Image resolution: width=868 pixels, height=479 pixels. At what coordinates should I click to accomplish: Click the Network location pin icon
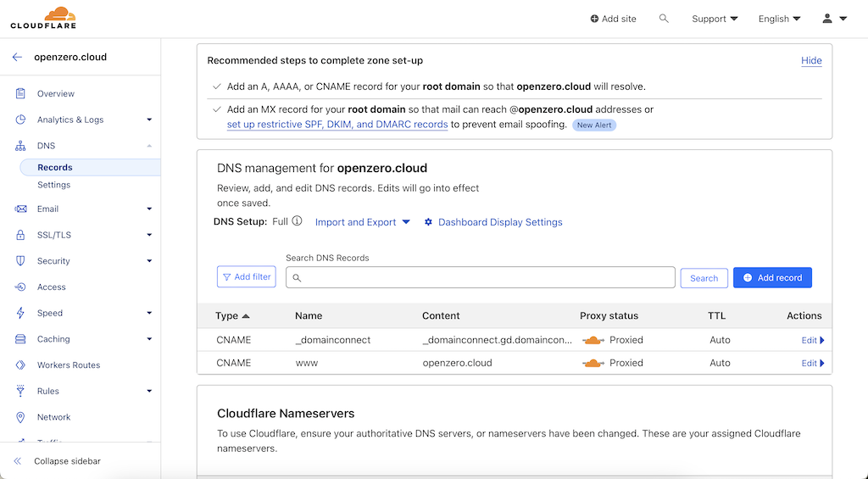(20, 417)
